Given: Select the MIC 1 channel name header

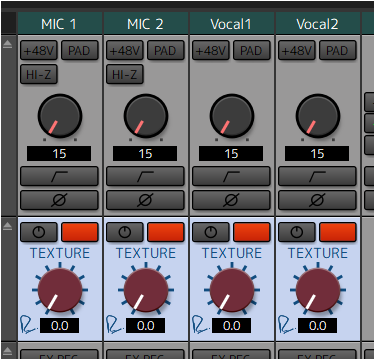Looking at the screenshot, I should click(x=60, y=24).
